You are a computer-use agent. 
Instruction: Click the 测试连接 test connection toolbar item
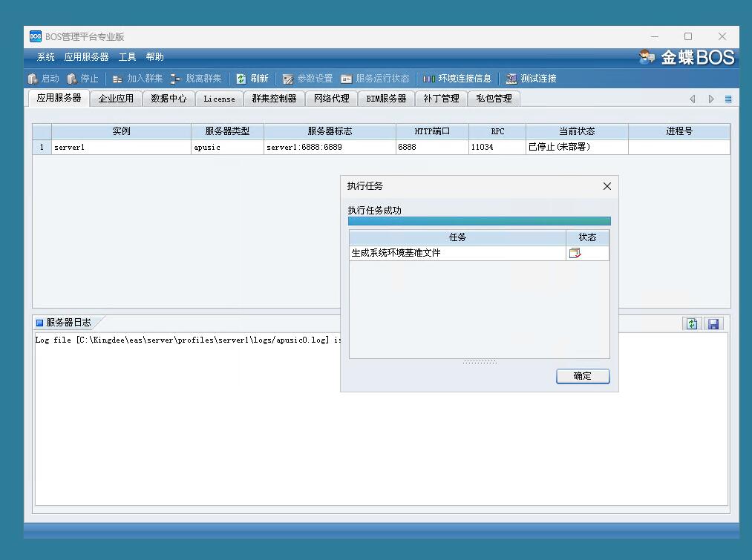[x=532, y=79]
